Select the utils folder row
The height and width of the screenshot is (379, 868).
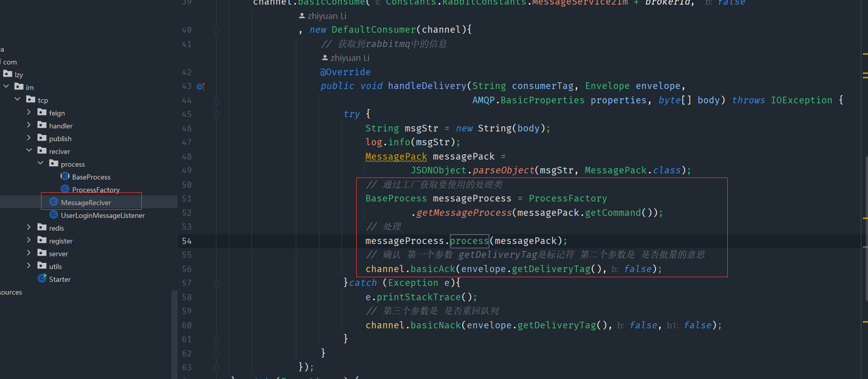(x=89, y=266)
